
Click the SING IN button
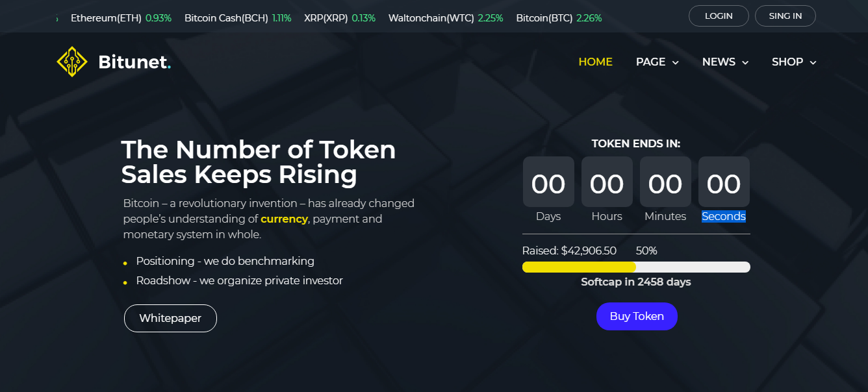coord(785,16)
